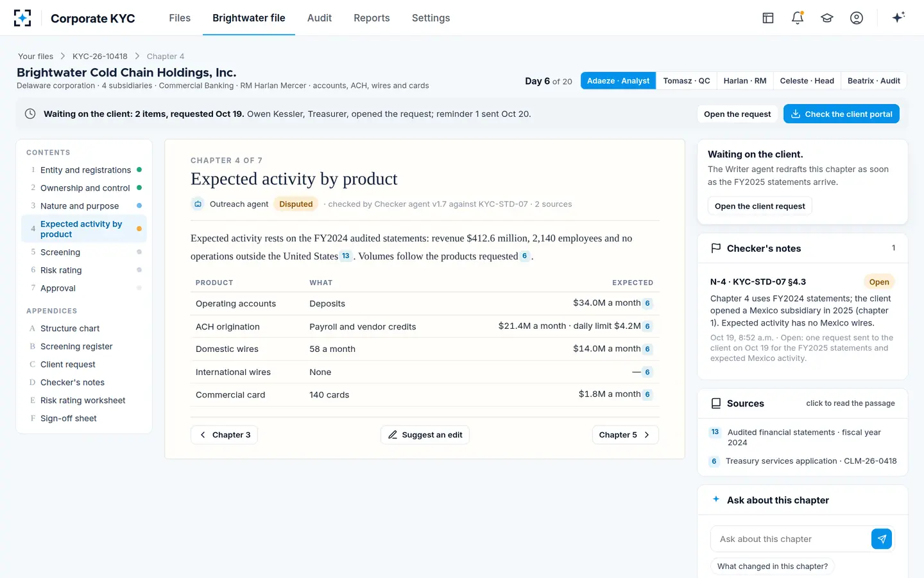Pick 'What changed in this chapter?' suggestion
Viewport: 924px width, 578px height.
pos(773,566)
